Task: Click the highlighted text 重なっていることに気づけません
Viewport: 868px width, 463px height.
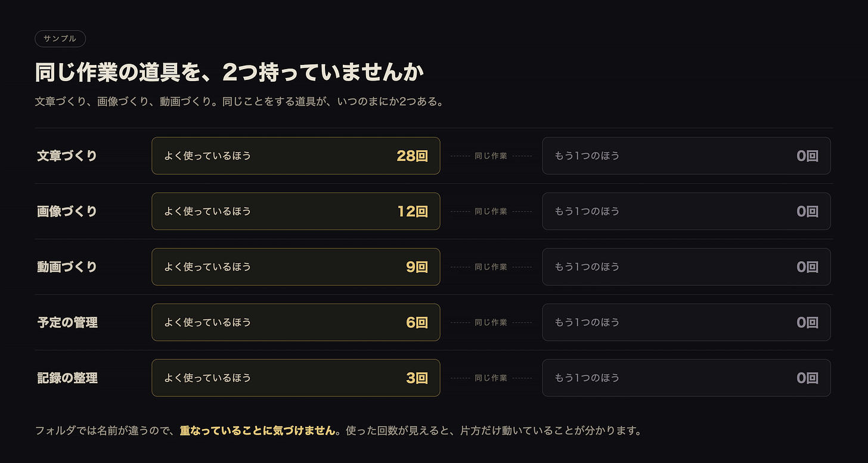Action: click(x=258, y=430)
